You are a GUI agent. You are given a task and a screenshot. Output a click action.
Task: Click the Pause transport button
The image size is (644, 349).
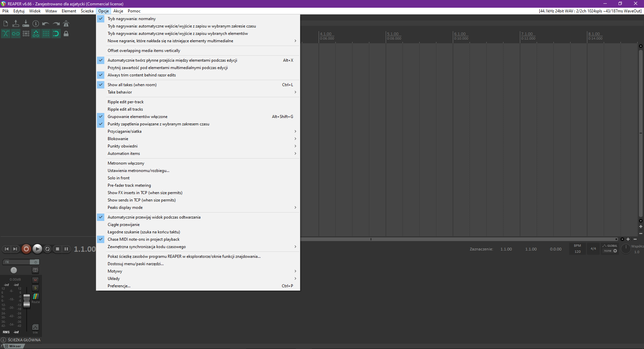coord(66,249)
